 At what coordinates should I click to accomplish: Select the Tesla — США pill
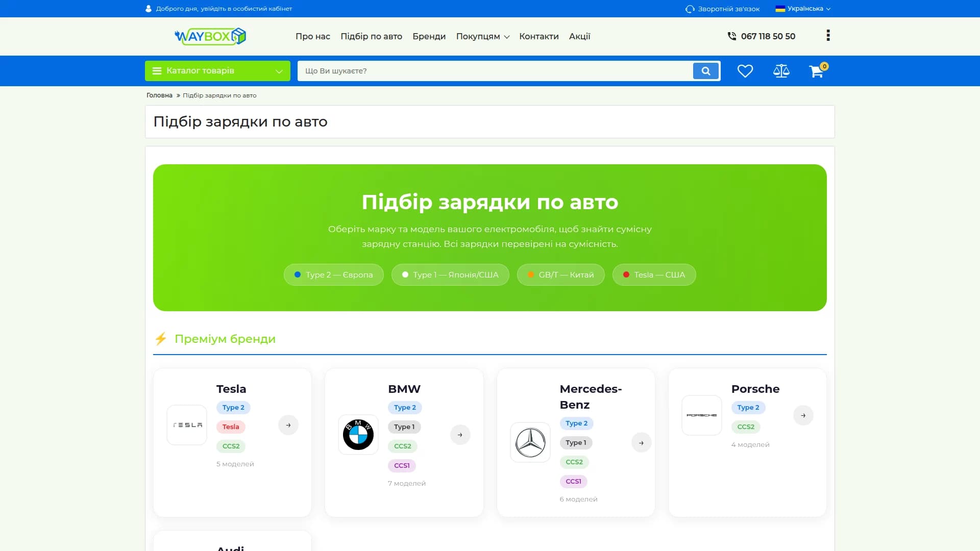coord(654,274)
